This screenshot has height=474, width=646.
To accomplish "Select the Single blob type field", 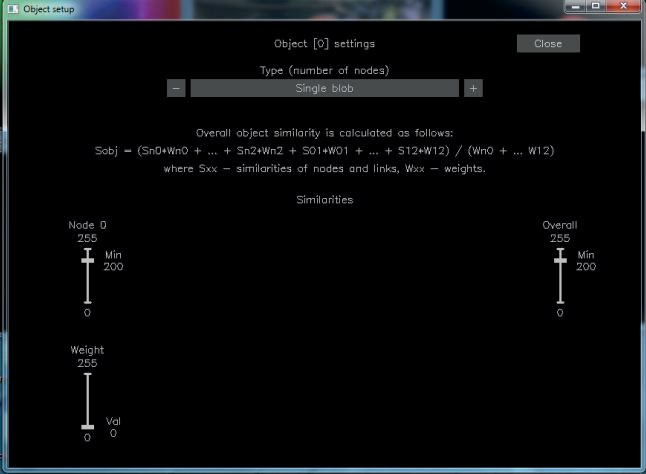I will click(324, 88).
